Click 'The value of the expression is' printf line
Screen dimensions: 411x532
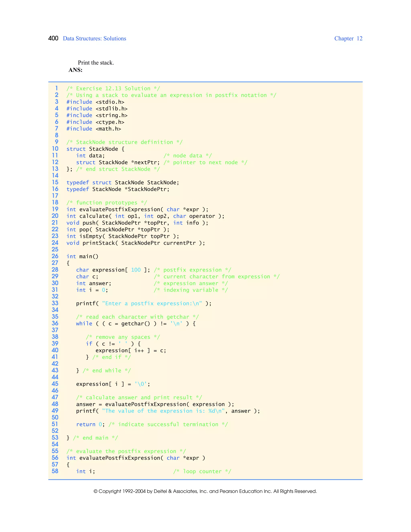(168, 411)
